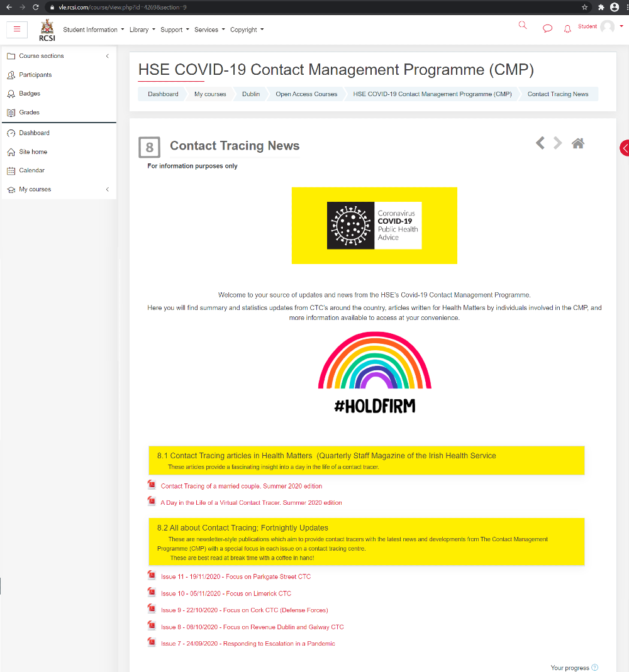Click the #HOLDFIRM rainbow image
629x672 pixels.
(x=375, y=372)
